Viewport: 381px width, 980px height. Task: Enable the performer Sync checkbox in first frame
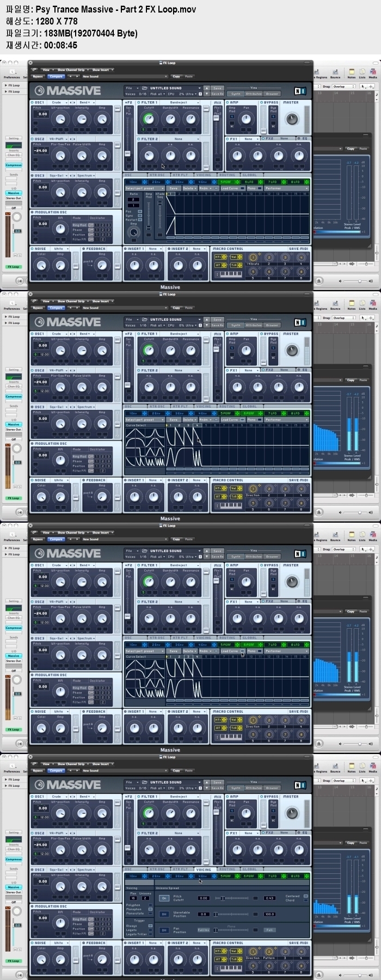click(x=140, y=216)
